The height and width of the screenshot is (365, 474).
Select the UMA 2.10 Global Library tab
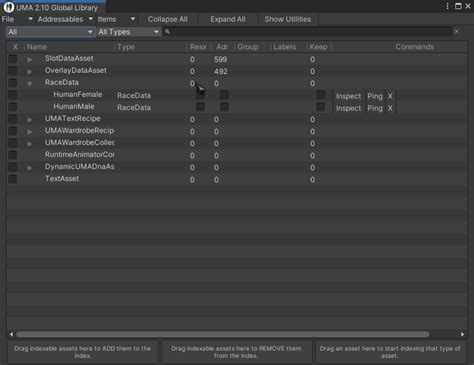(53, 7)
